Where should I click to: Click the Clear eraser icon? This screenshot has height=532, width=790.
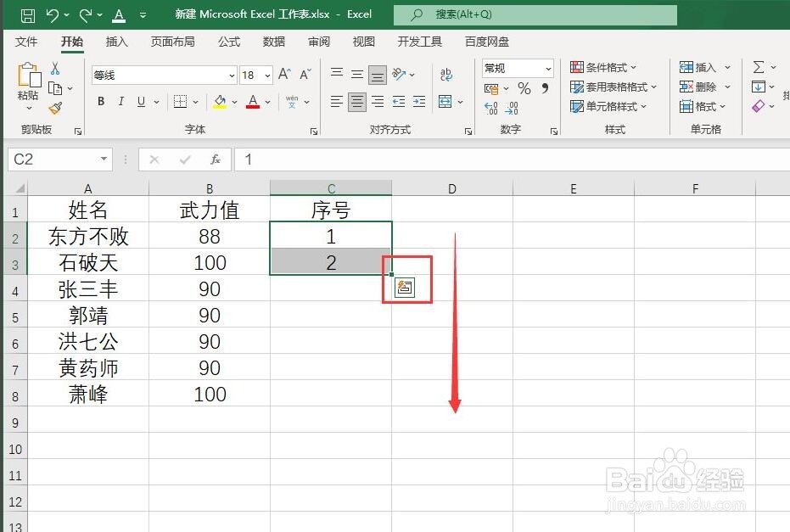click(759, 106)
